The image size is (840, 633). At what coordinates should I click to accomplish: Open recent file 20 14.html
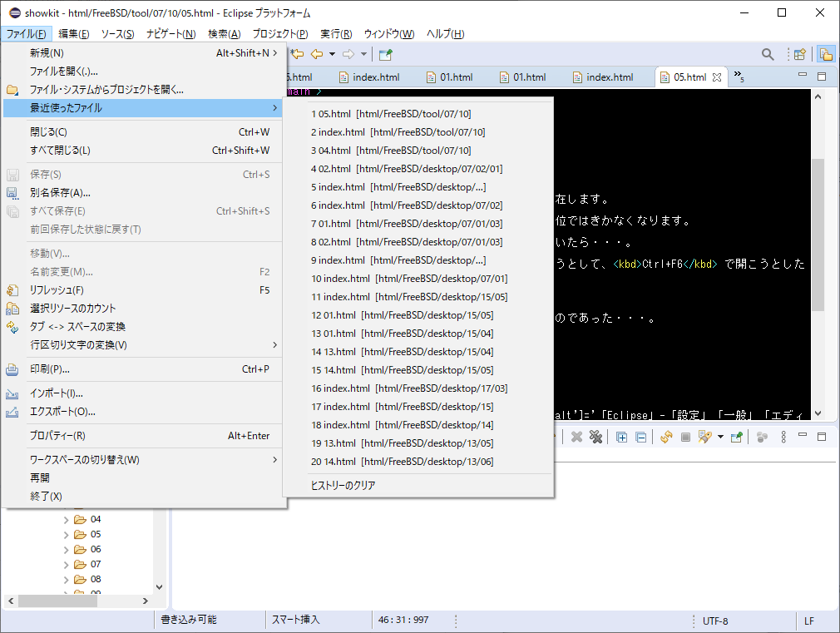418,461
